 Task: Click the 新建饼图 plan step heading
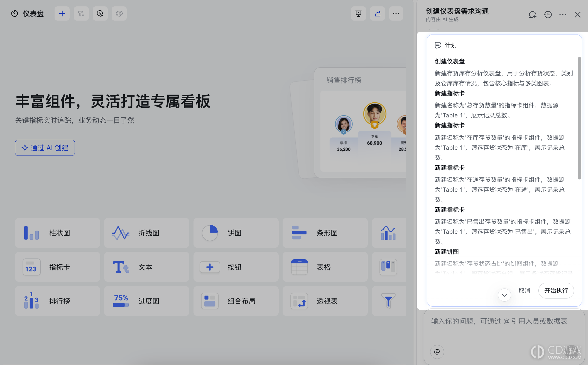pos(447,252)
